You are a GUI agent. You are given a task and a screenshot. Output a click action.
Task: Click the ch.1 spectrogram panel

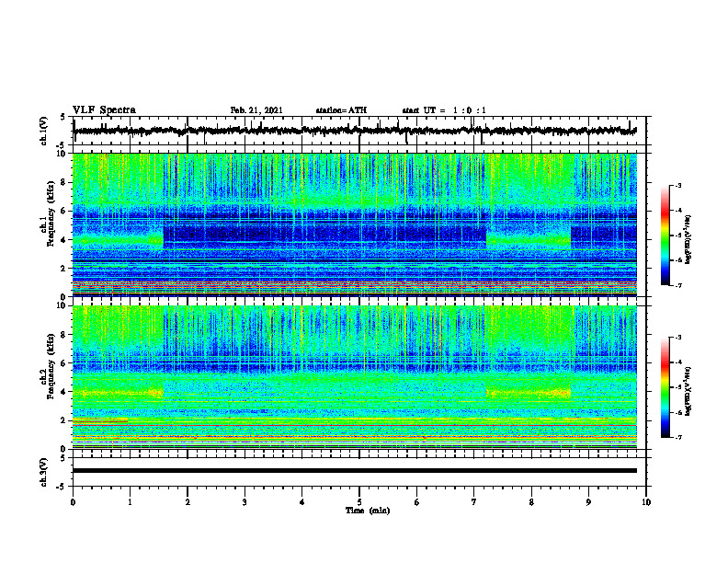point(355,224)
